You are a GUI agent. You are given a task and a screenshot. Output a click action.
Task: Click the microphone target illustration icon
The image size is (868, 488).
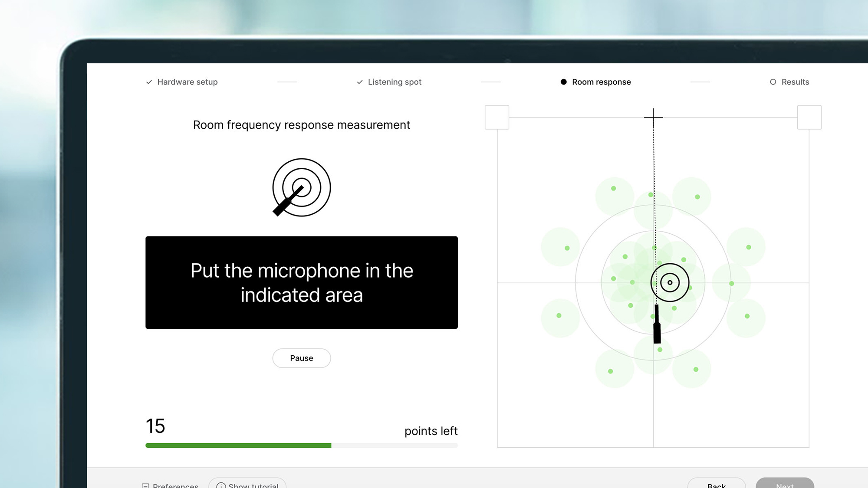click(x=301, y=187)
